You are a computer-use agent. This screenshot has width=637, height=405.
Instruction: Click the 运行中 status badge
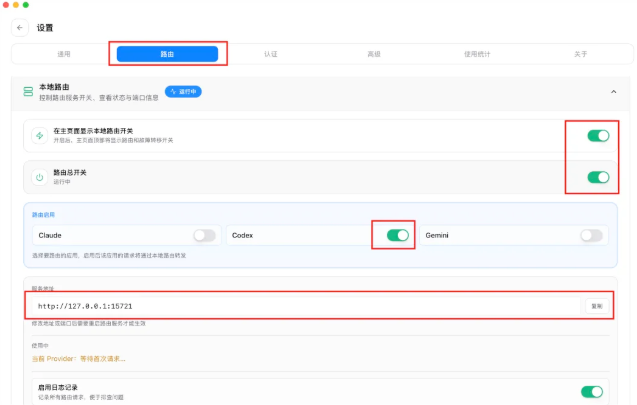183,91
